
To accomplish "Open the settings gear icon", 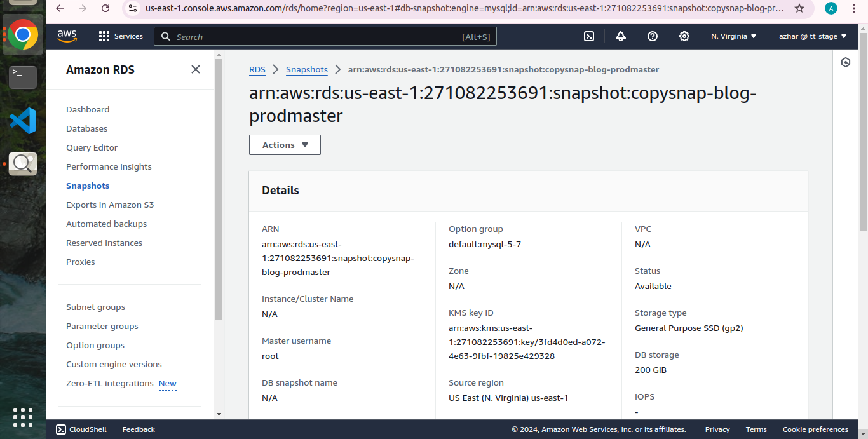I will point(684,36).
